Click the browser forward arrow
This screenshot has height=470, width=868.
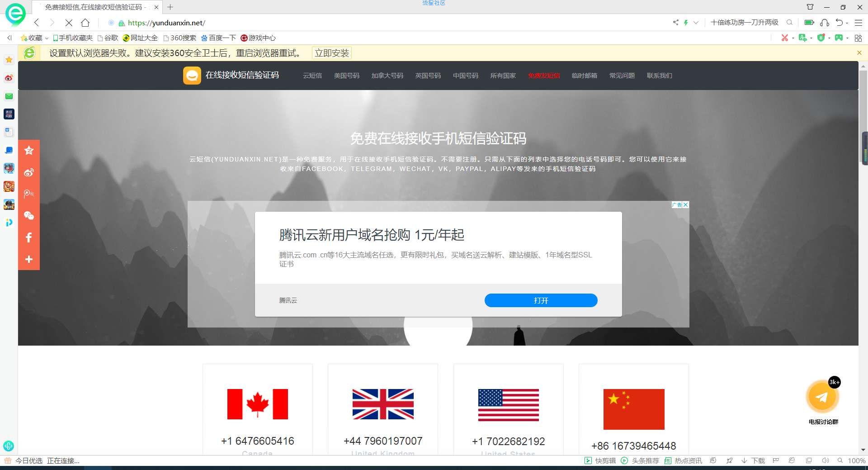click(x=52, y=23)
